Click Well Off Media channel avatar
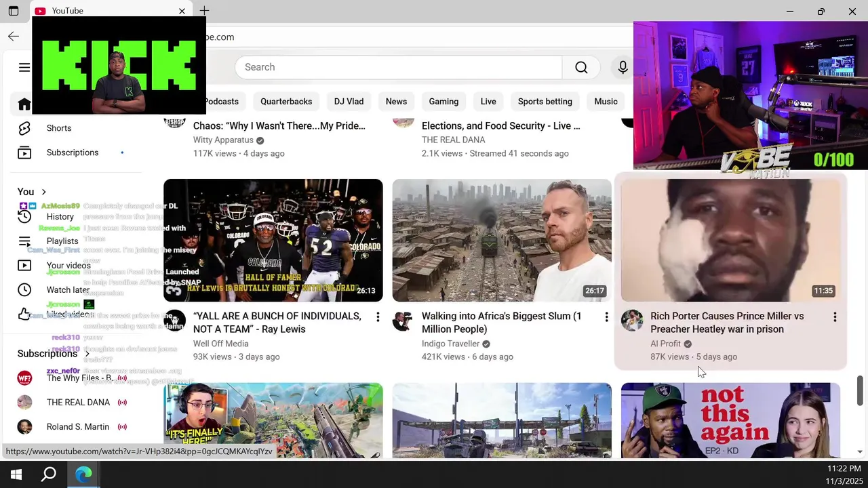This screenshot has width=868, height=488. 175,321
